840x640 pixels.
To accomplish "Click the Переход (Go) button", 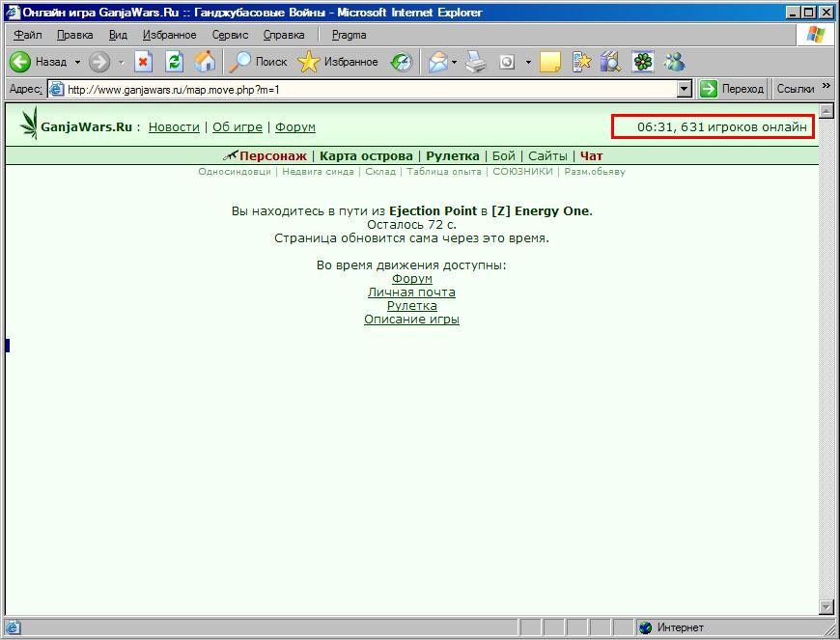I will point(731,89).
